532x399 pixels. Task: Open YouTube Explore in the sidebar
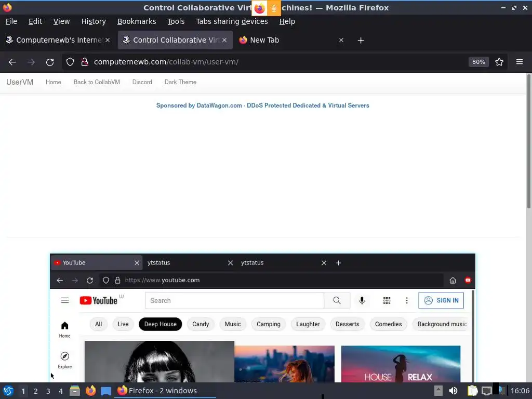pos(64,360)
